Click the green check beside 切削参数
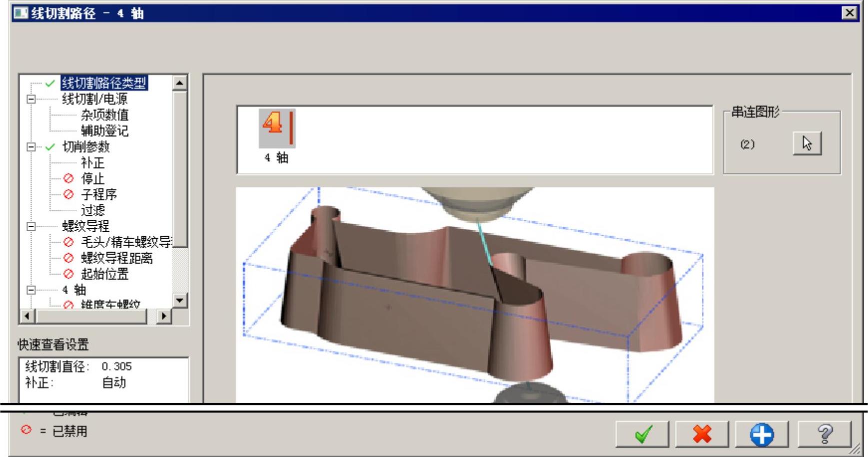868x457 pixels. pyautogui.click(x=50, y=147)
